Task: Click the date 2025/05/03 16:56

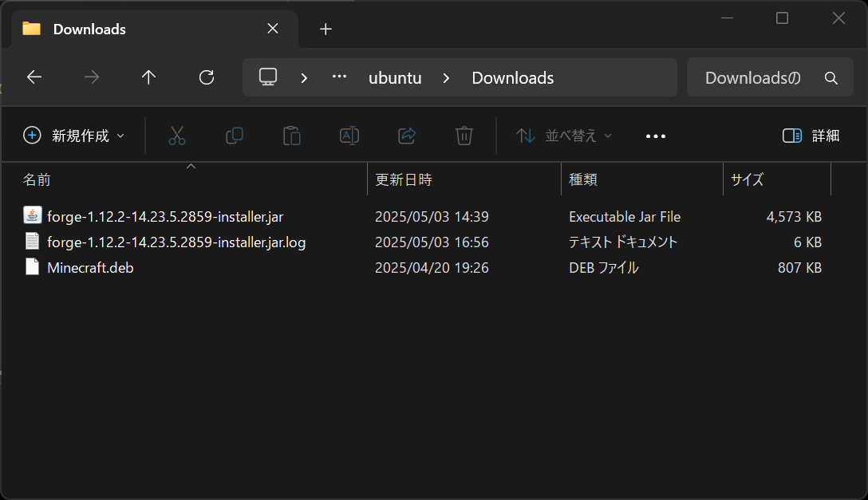Action: pos(432,242)
